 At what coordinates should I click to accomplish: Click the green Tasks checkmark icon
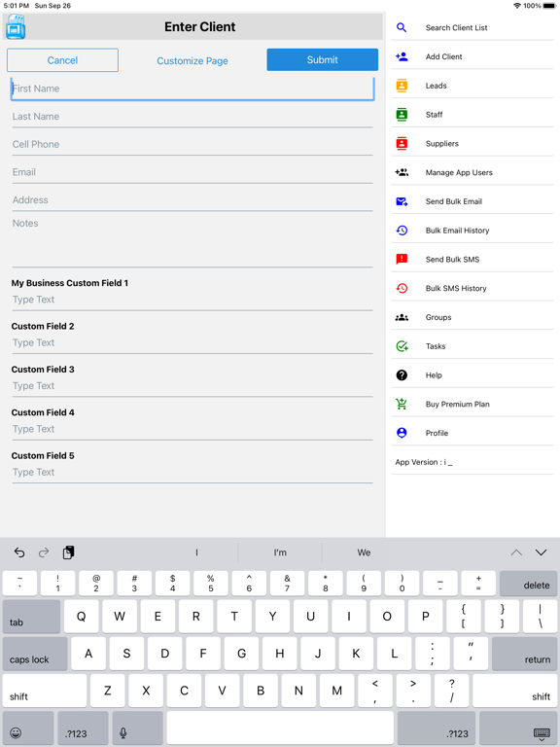402,346
